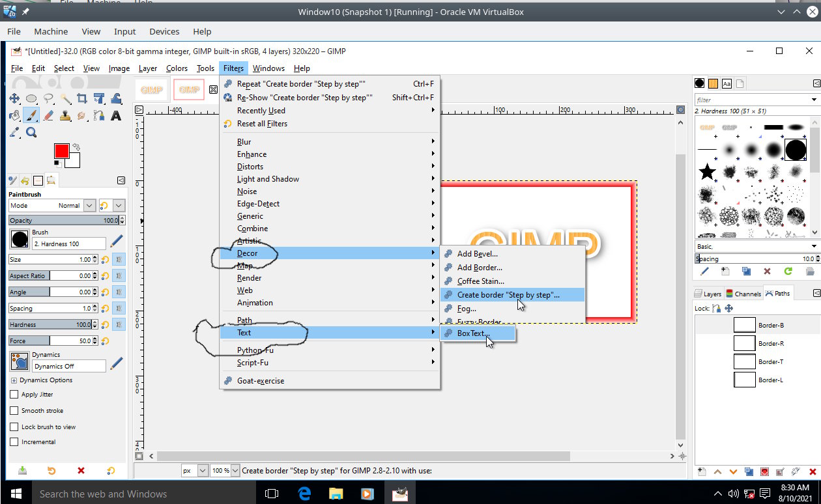Link Size to brush default
821x504 pixels.
point(119,259)
